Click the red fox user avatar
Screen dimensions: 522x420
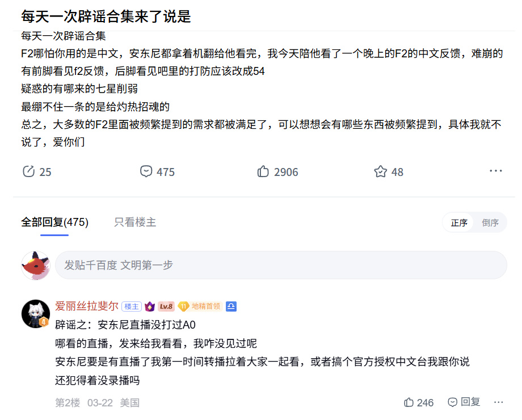pyautogui.click(x=35, y=265)
